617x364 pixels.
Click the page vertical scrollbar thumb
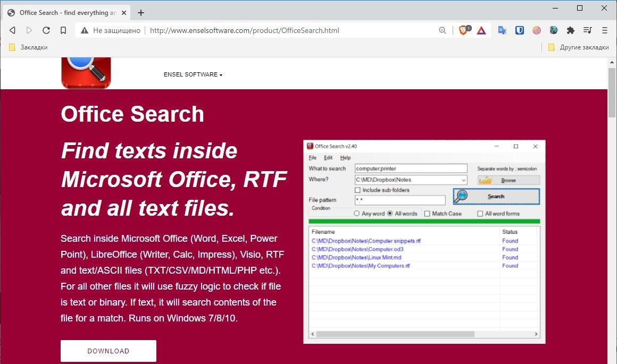click(x=612, y=92)
